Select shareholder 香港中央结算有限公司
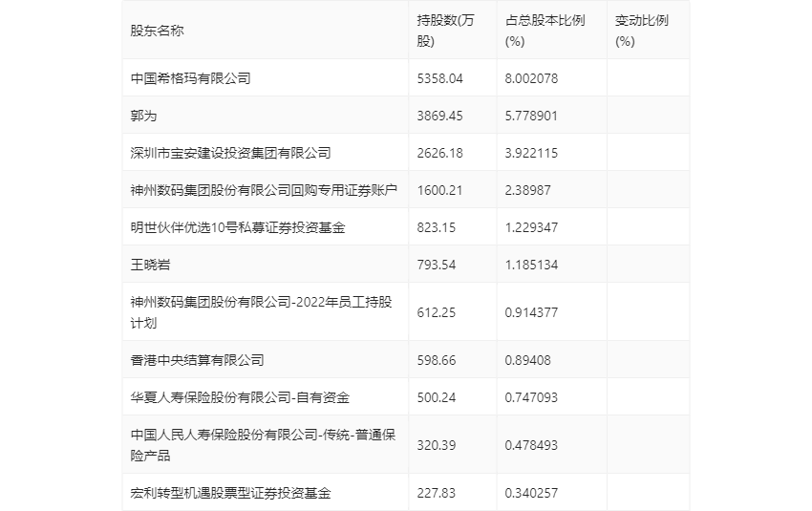 pyautogui.click(x=198, y=360)
